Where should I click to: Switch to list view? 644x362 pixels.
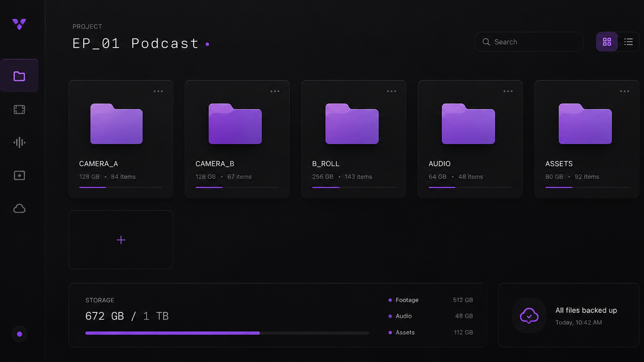[x=629, y=42]
